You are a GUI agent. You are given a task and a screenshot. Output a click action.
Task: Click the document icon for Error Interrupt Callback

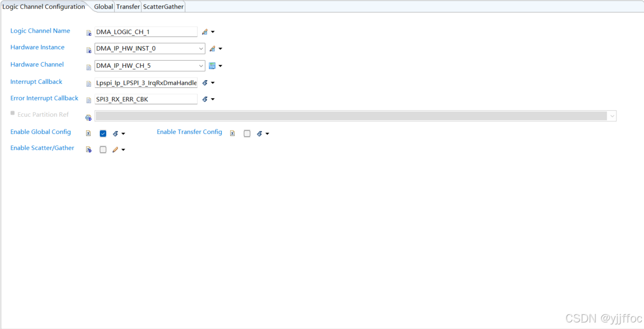89,100
